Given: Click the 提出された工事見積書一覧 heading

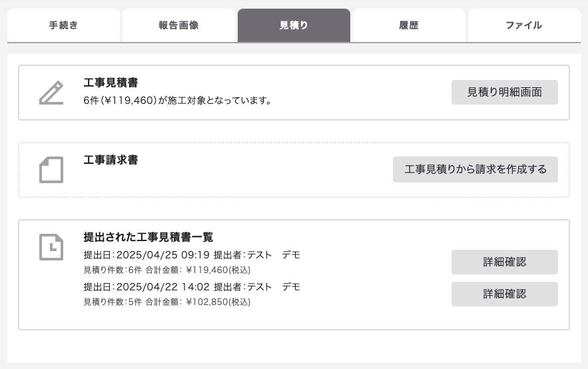Looking at the screenshot, I should coord(148,237).
